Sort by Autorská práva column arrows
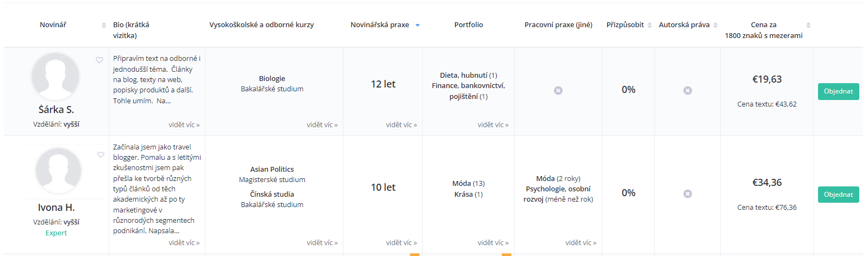 715,25
